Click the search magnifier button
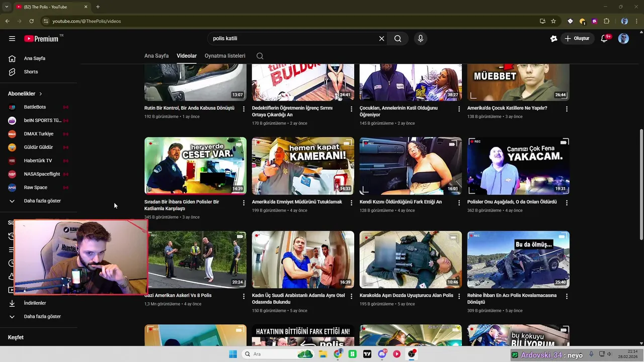644x362 pixels. pos(398,39)
